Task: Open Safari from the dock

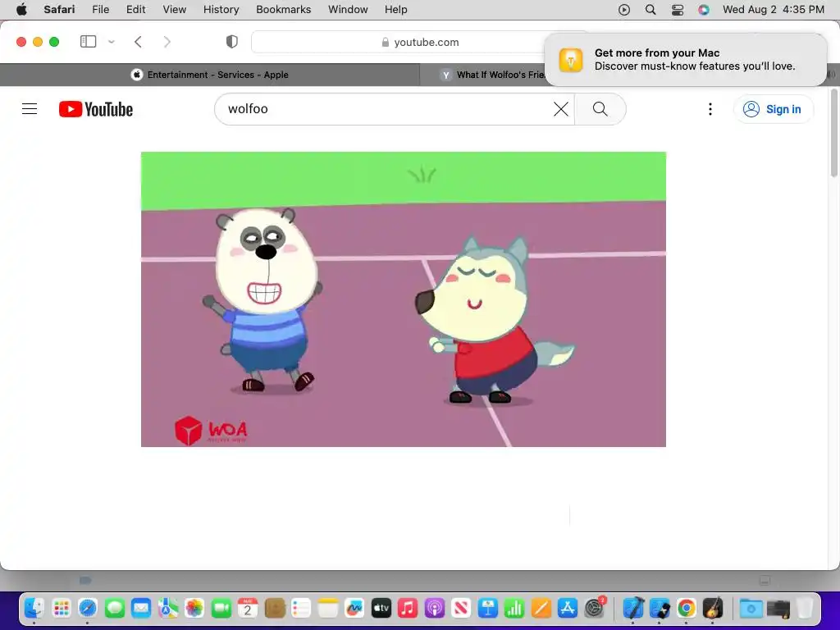Action: pos(88,608)
